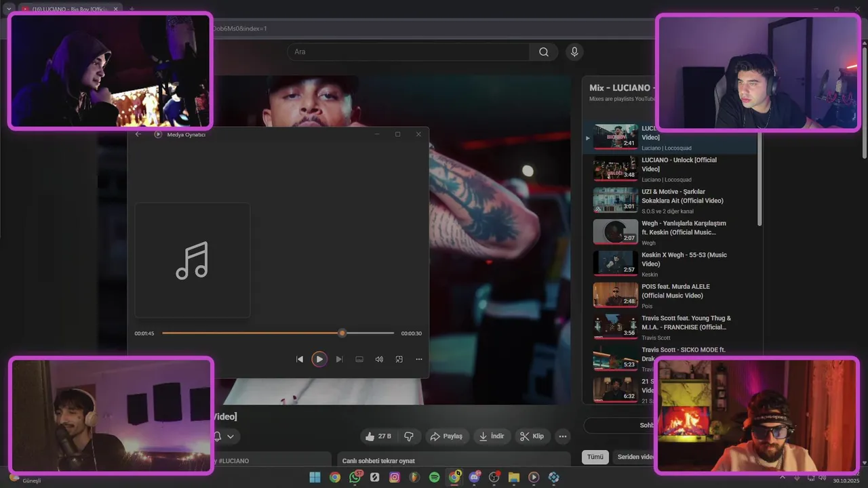The height and width of the screenshot is (488, 868).
Task: Open Discord from the taskbar
Action: tap(474, 477)
